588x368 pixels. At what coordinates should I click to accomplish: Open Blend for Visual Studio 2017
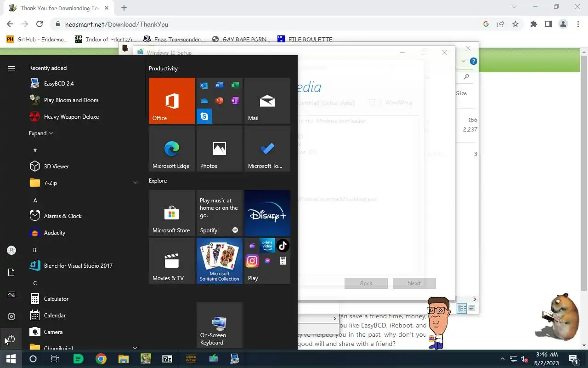(83, 266)
